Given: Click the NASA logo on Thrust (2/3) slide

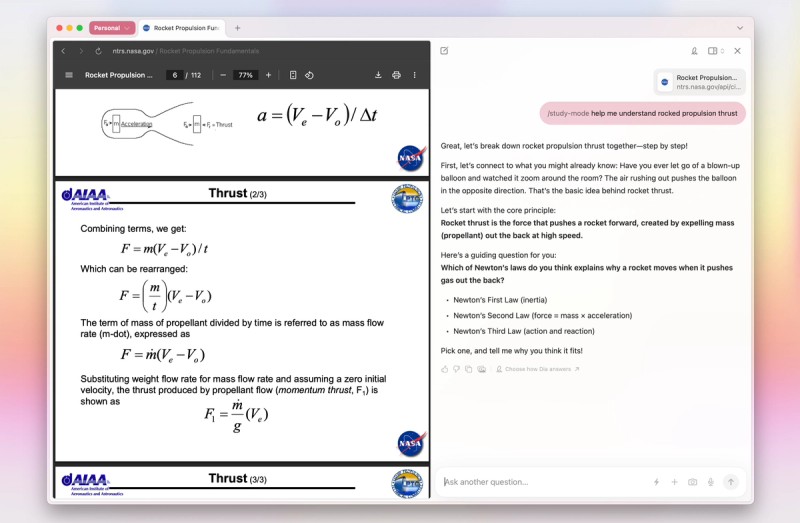Looking at the screenshot, I should [x=411, y=443].
